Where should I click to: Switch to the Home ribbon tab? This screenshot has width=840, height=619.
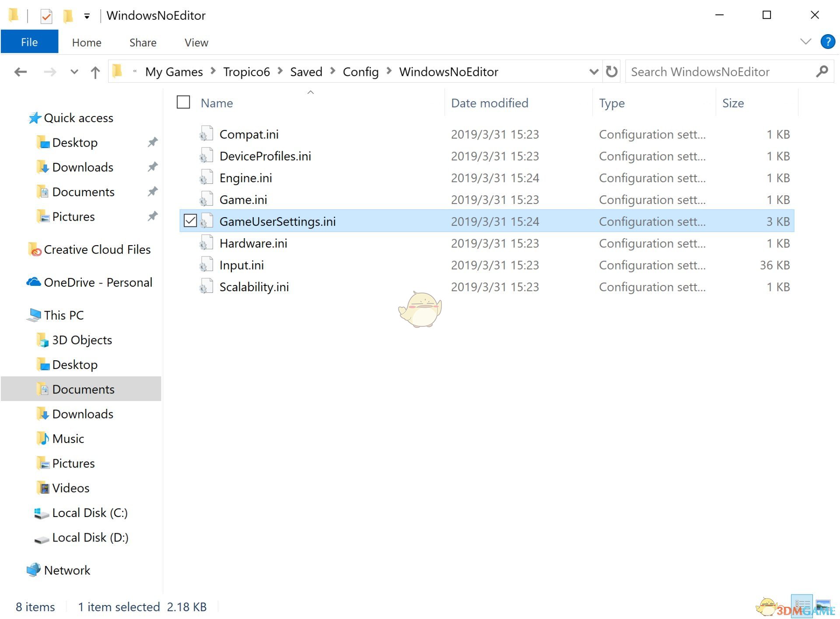[x=87, y=42]
